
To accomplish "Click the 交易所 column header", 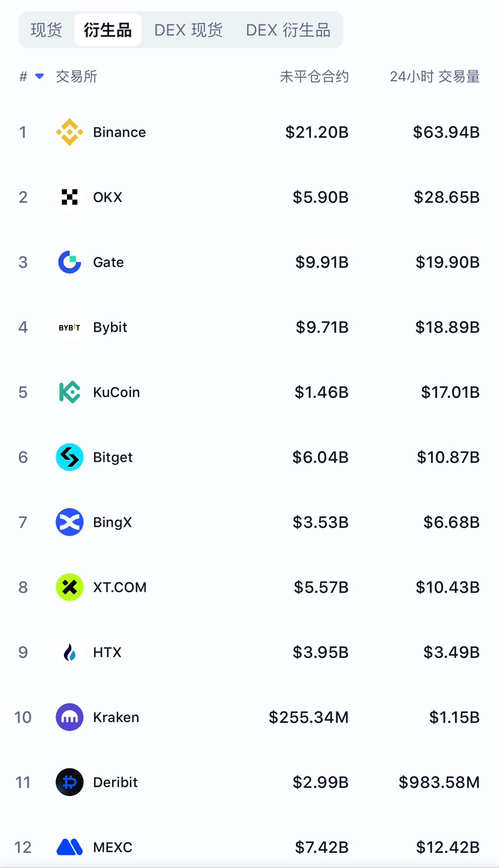I will click(77, 77).
